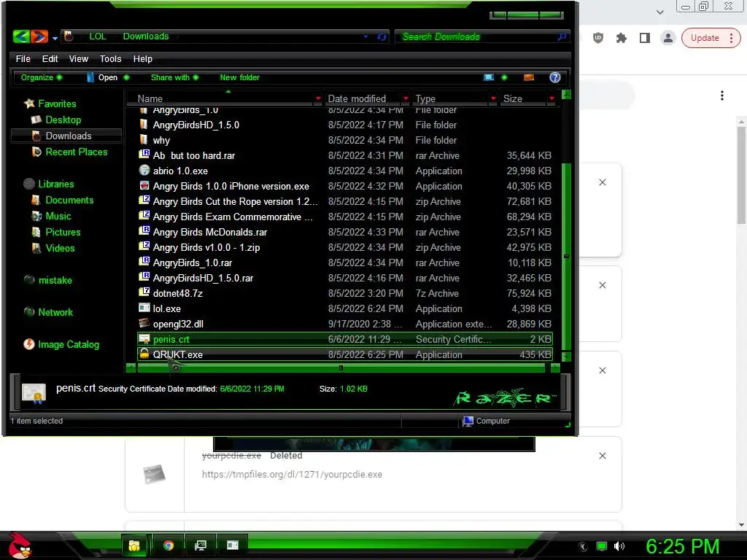The image size is (747, 560).
Task: Open the Type column filter dropdown
Action: pyautogui.click(x=493, y=98)
